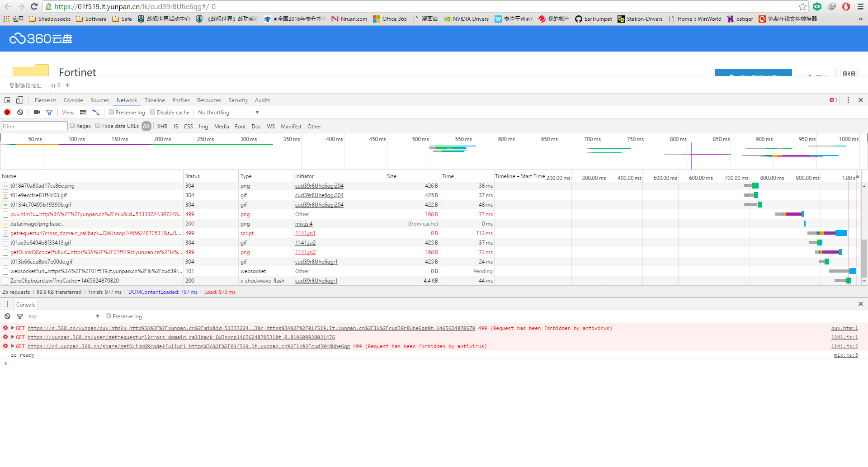The image size is (868, 467).
Task: Close the DevTools panel
Action: click(x=861, y=100)
